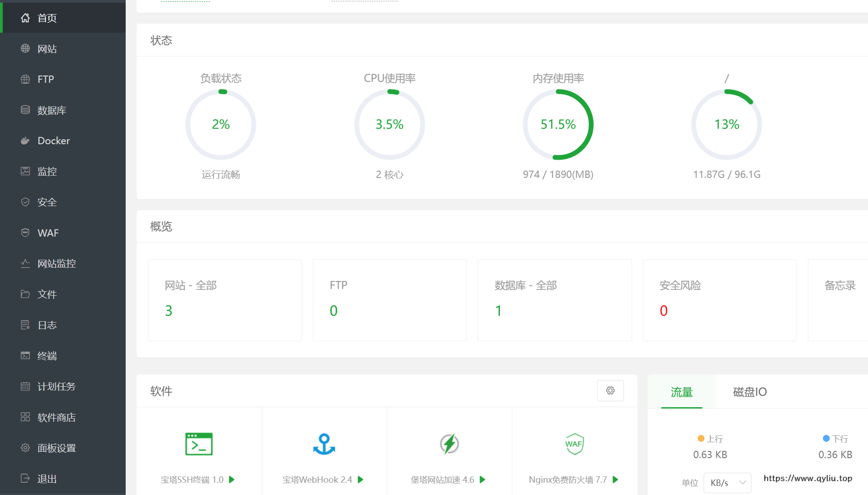Select the 流量 tab
Screen dimensions: 868x495
[x=681, y=392]
